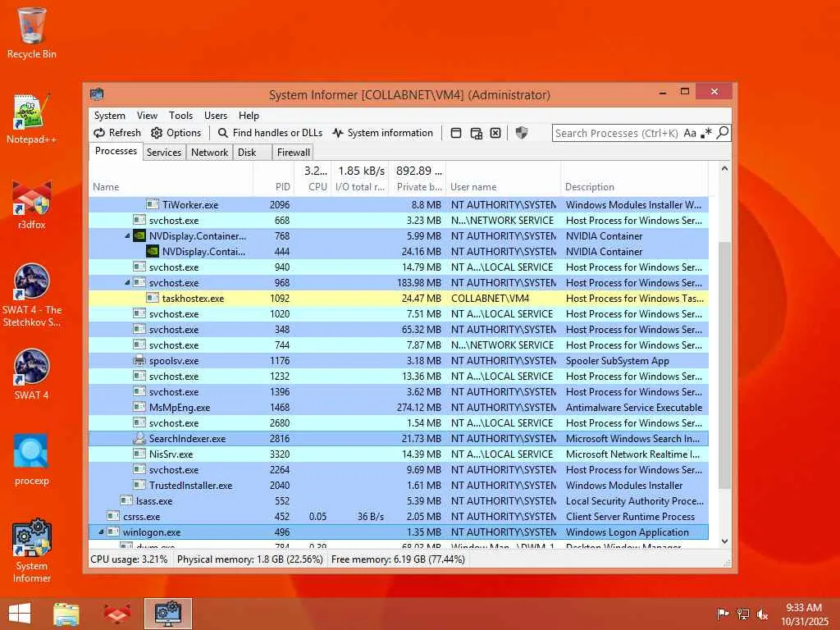This screenshot has height=630, width=840.
Task: Toggle case sensitive search Aa
Action: click(690, 133)
